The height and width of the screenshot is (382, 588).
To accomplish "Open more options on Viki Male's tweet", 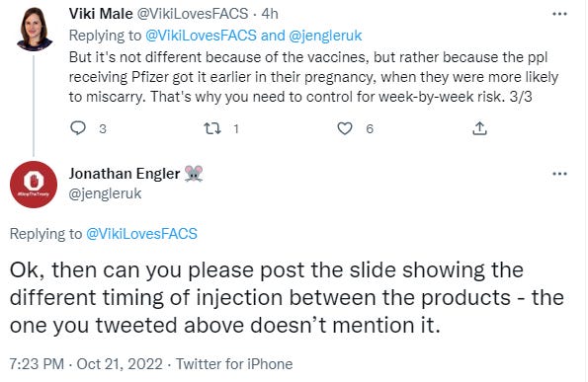I will [x=559, y=14].
